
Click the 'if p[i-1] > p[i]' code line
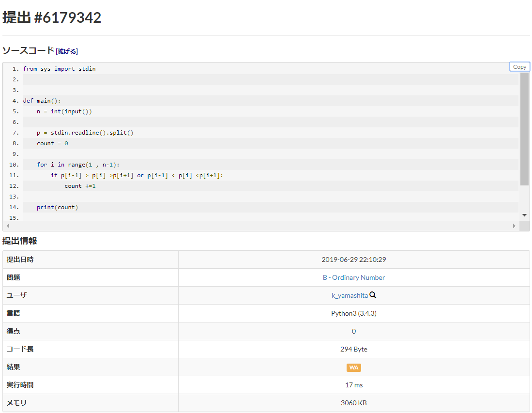(x=137, y=175)
